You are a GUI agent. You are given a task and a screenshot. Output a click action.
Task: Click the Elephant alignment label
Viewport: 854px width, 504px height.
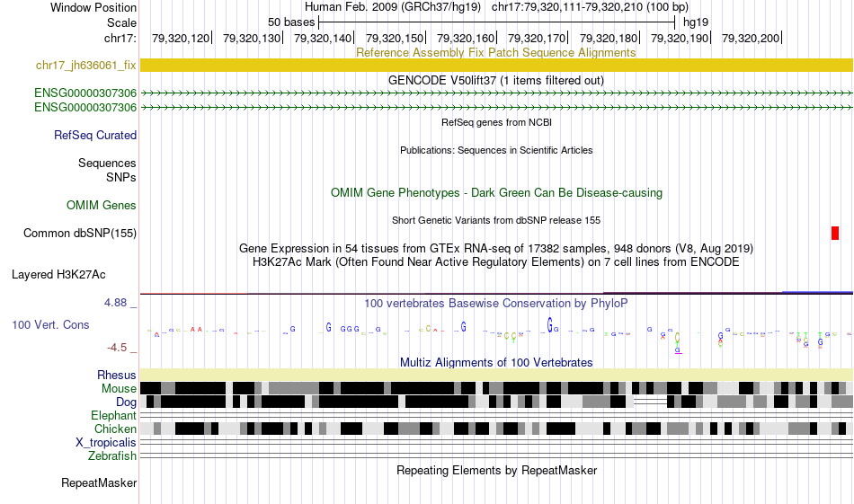tap(113, 415)
